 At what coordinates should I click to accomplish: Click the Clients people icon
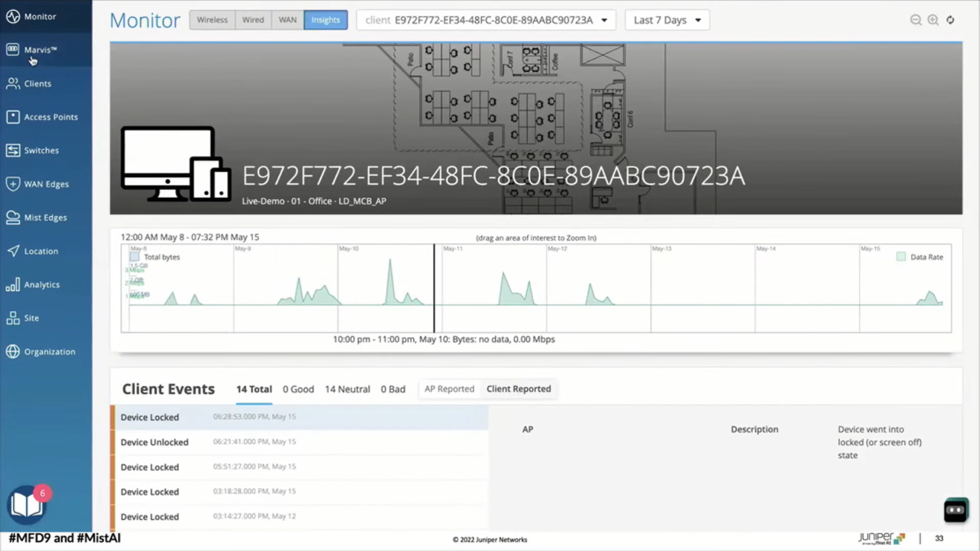tap(13, 83)
